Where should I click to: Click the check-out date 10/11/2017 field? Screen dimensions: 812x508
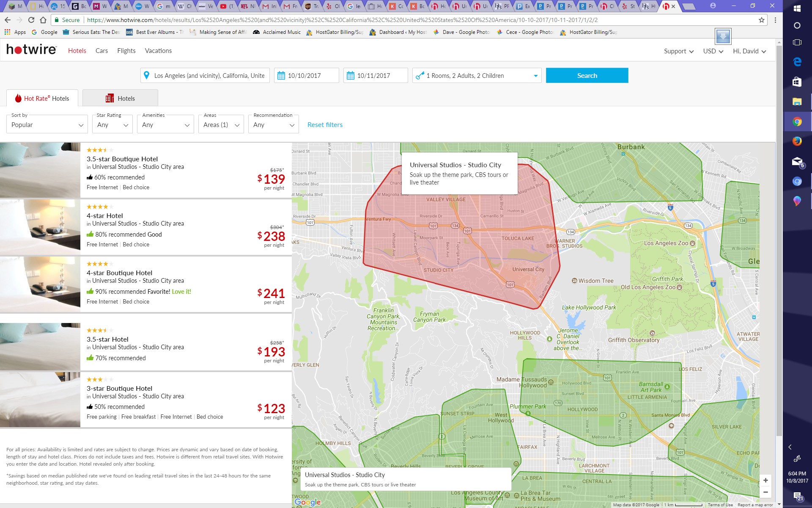(376, 75)
